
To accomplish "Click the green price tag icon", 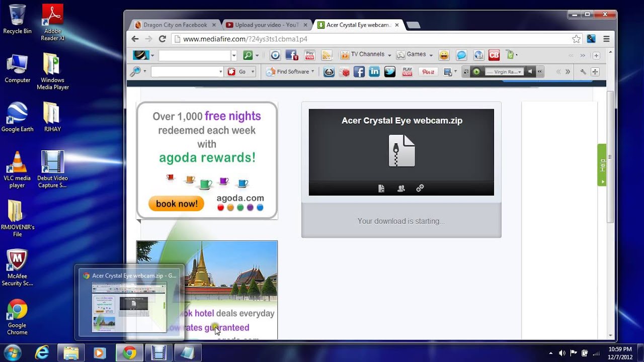I will click(510, 54).
